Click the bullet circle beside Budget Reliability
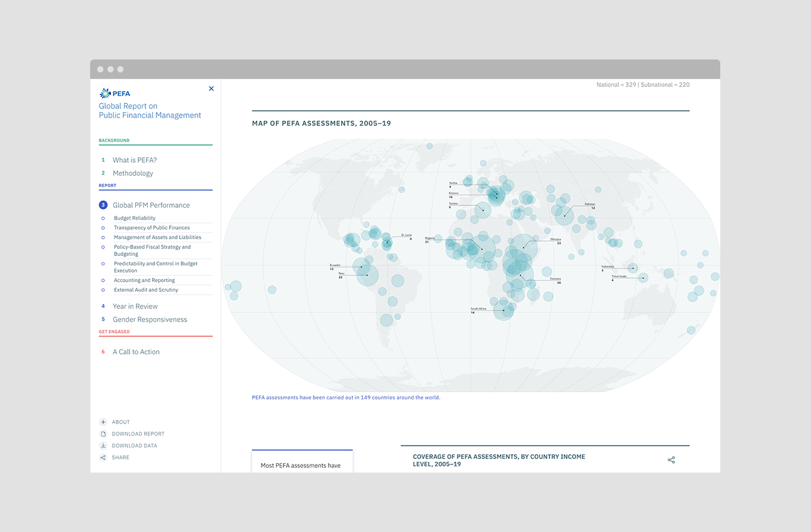The height and width of the screenshot is (532, 811). point(103,218)
